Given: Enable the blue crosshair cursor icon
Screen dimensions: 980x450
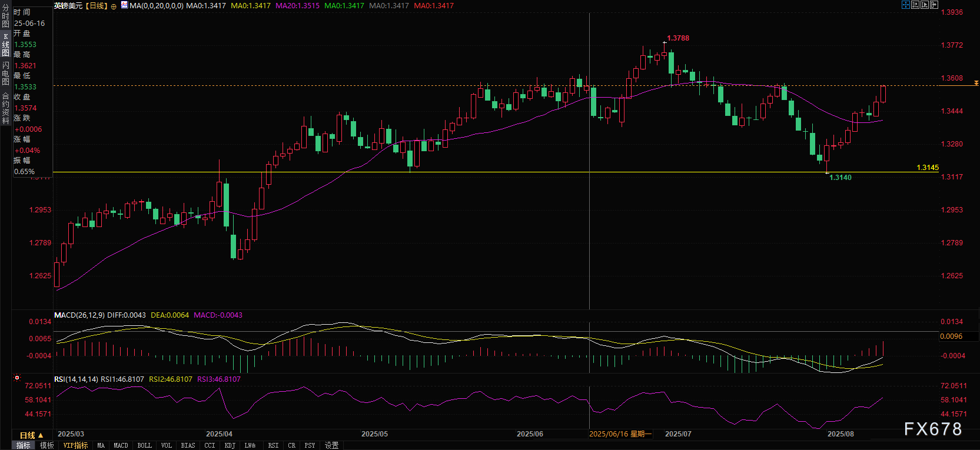Looking at the screenshot, I should click(906, 5).
